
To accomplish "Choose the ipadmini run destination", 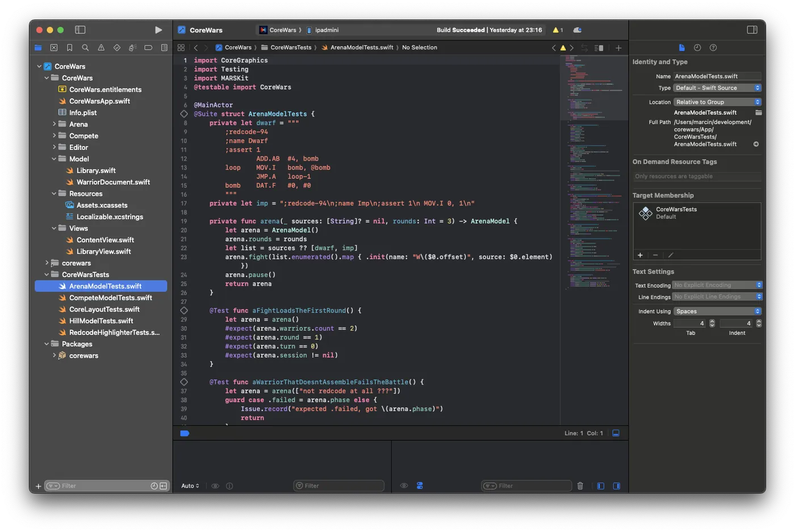I will tap(323, 30).
